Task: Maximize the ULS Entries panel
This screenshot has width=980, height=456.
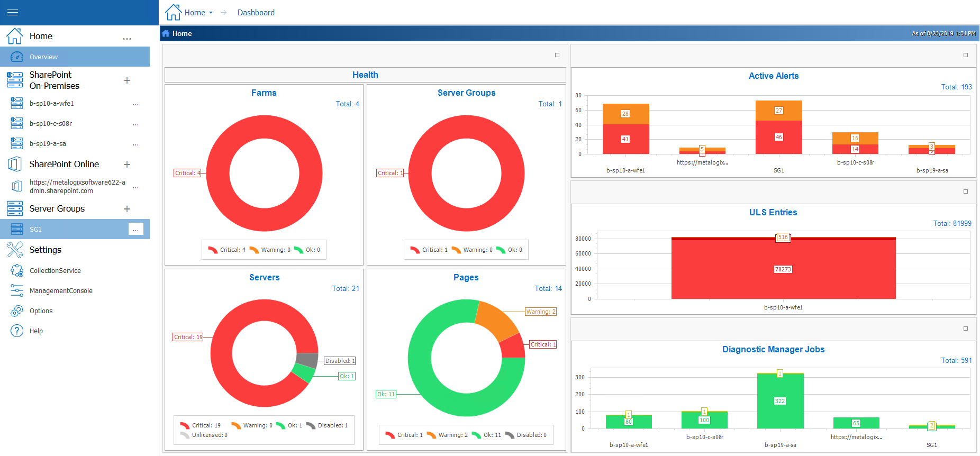Action: point(965,191)
